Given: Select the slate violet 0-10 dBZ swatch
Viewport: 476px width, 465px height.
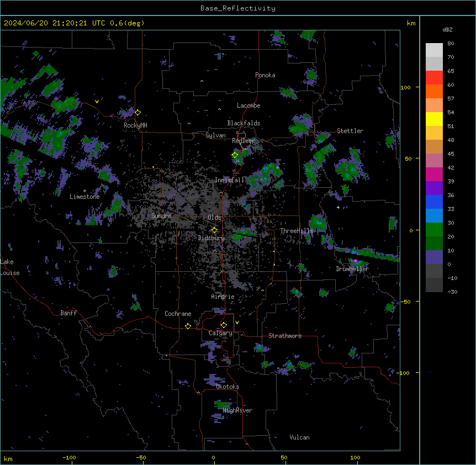Looking at the screenshot, I should click(434, 257).
